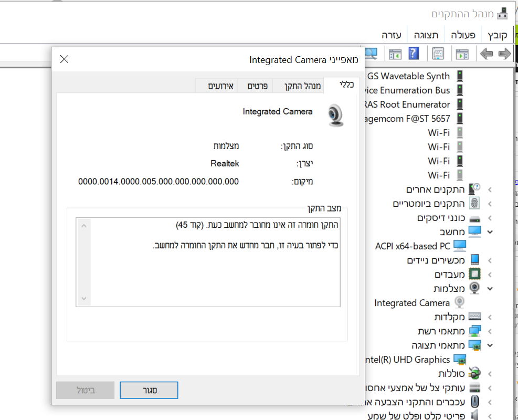518x420 pixels.
Task: Expand התקנים ביומטריים category
Action: (490, 204)
